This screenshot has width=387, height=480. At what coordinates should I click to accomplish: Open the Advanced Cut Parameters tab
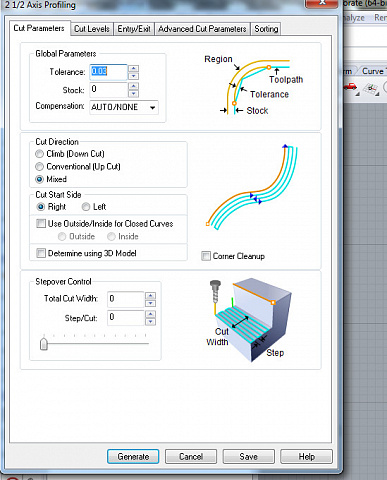click(x=202, y=29)
